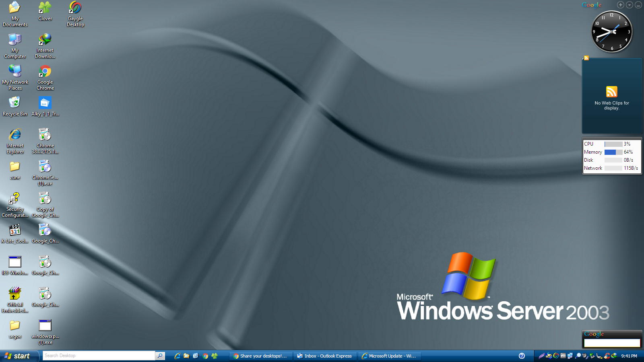
Task: Launch Outlook Express from Quick Launch
Action: [x=196, y=356]
